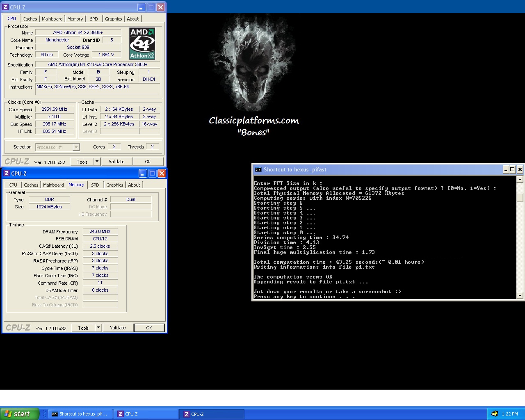The height and width of the screenshot is (420, 525).
Task: Click the CPU-Z title icon in top window
Action: click(5, 7)
